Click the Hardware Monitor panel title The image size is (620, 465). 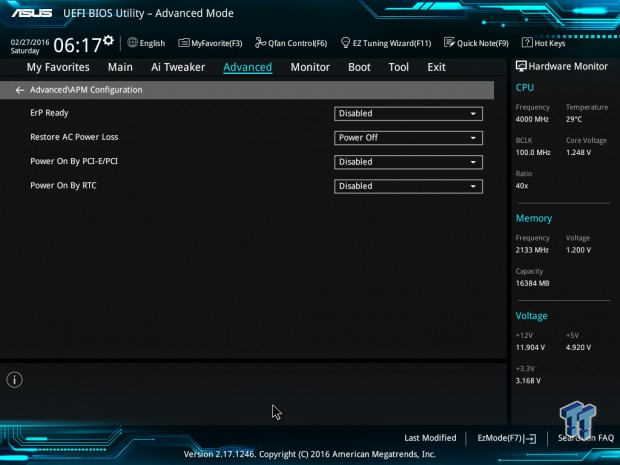[568, 66]
